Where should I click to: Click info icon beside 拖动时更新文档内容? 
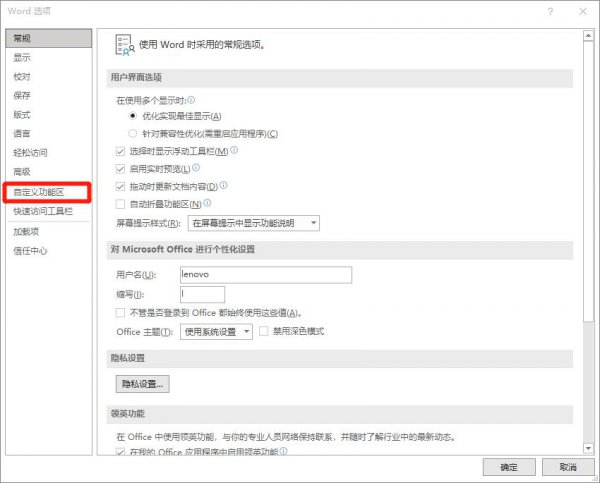tap(223, 185)
